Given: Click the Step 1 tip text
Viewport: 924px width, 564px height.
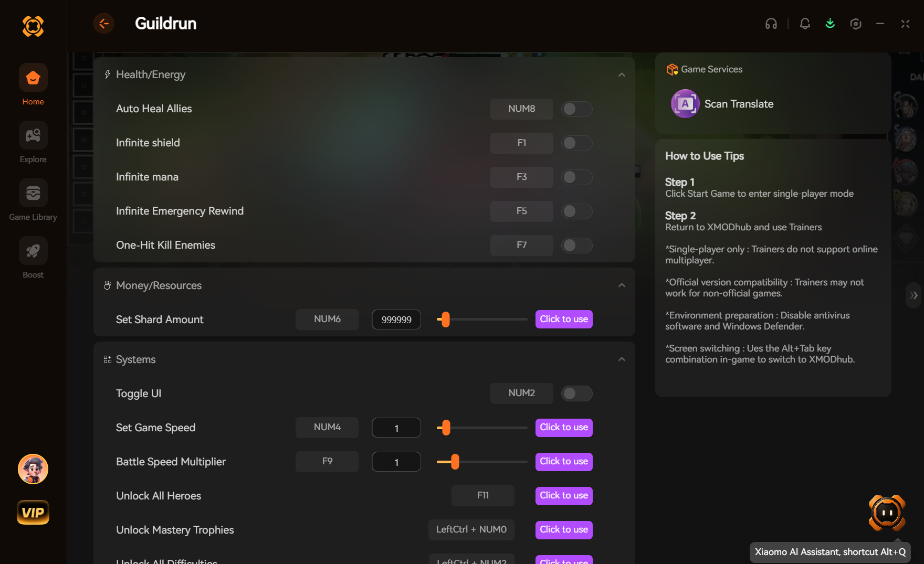Looking at the screenshot, I should 759,194.
